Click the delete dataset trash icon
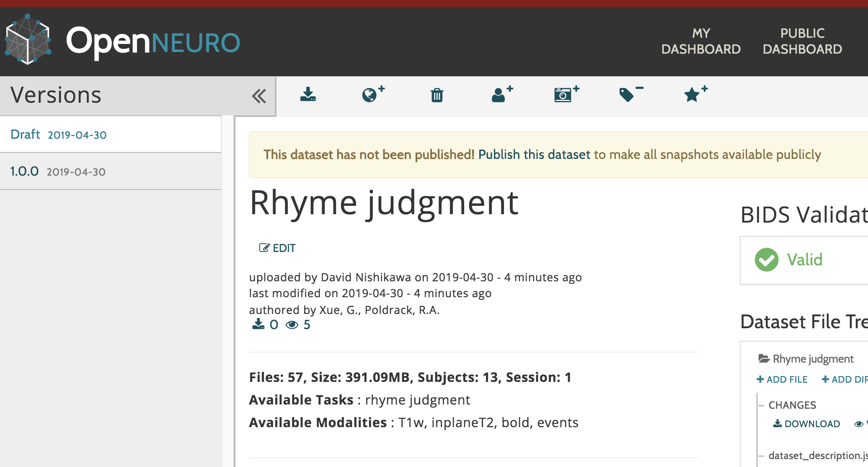Image resolution: width=868 pixels, height=467 pixels. pos(437,96)
